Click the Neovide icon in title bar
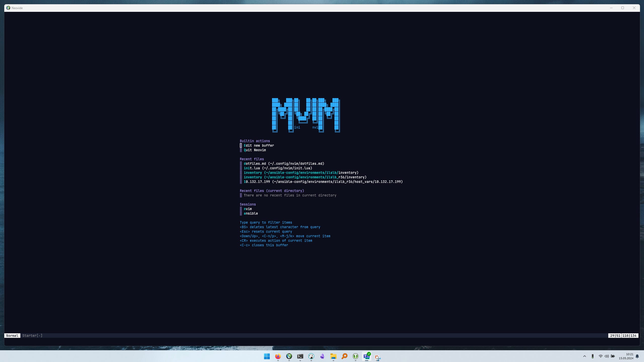The height and width of the screenshot is (362, 644). pyautogui.click(x=8, y=8)
